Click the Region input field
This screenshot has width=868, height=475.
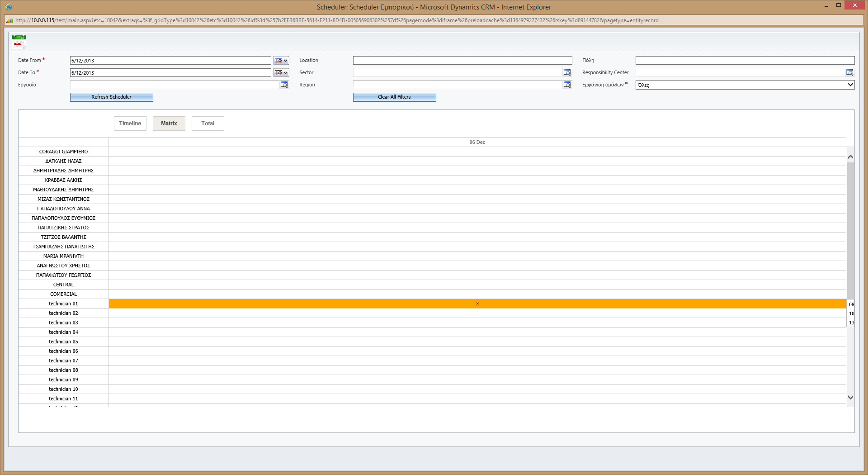(458, 85)
